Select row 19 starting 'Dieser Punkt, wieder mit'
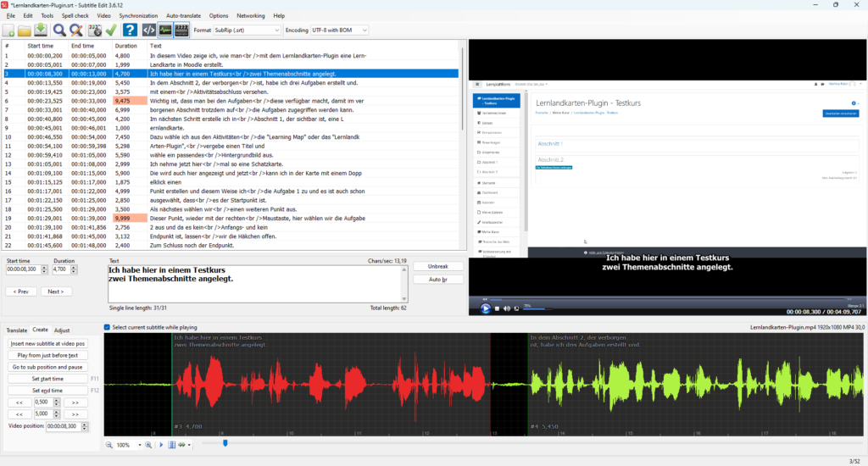Image resolution: width=868 pixels, height=466 pixels. pyautogui.click(x=231, y=218)
